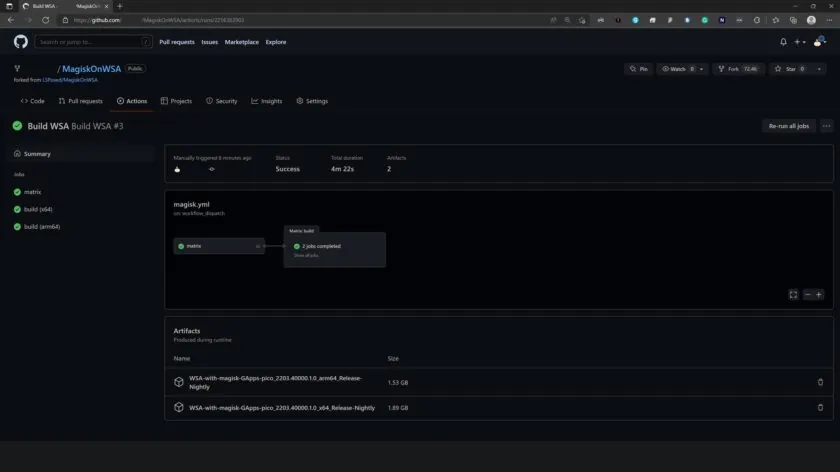This screenshot has width=840, height=472.
Task: Open the three-dot workflow options menu
Action: click(826, 126)
